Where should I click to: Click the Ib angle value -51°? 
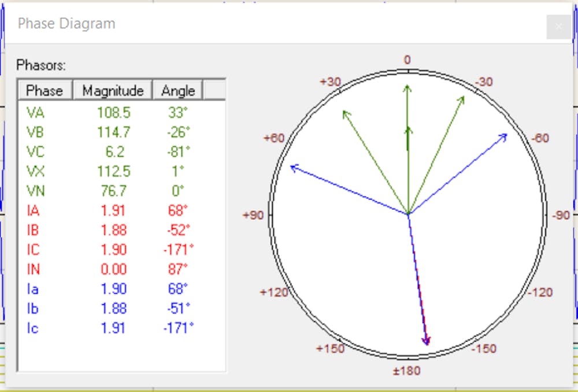pos(178,308)
